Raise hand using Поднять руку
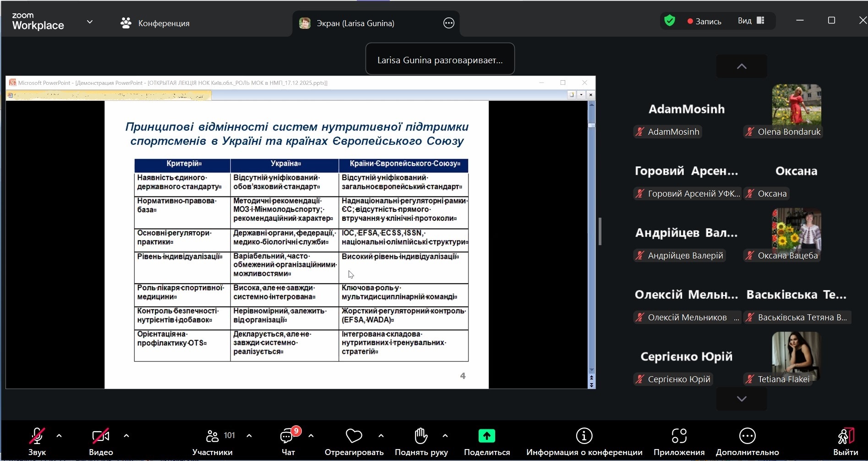The width and height of the screenshot is (868, 461). coord(421,436)
